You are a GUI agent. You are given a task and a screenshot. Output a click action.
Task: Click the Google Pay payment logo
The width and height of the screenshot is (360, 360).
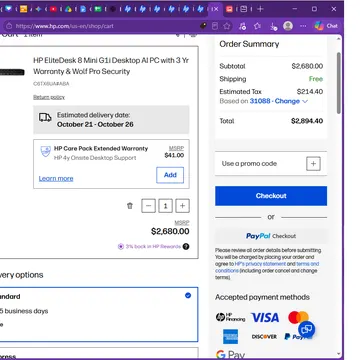[230, 354]
